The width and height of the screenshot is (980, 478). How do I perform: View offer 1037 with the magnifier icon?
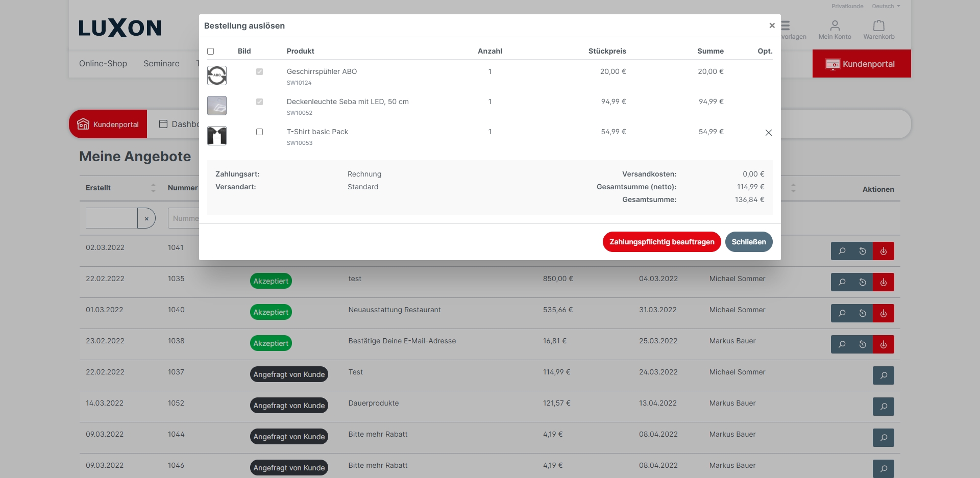884,375
